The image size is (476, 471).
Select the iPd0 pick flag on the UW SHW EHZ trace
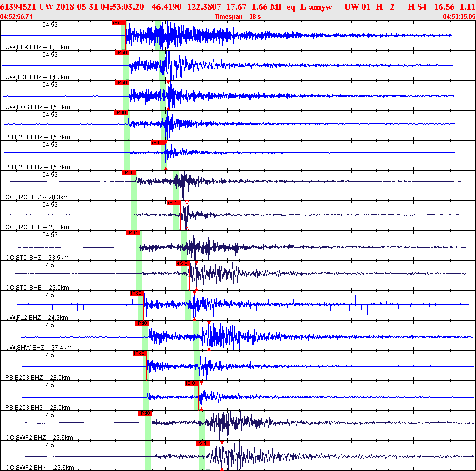pyautogui.click(x=142, y=323)
